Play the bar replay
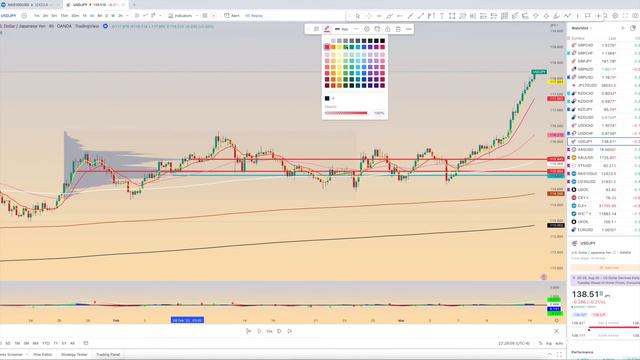This screenshot has width=640, height=360. (x=259, y=331)
